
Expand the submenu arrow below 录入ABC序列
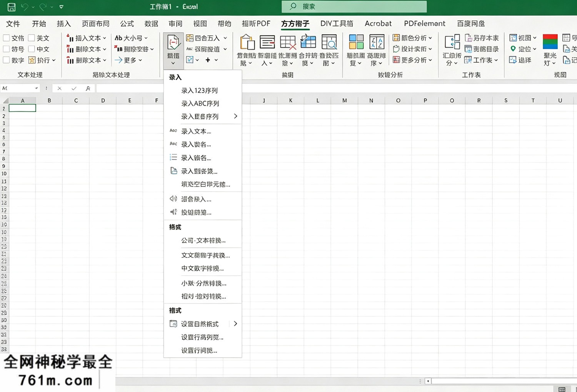click(235, 116)
